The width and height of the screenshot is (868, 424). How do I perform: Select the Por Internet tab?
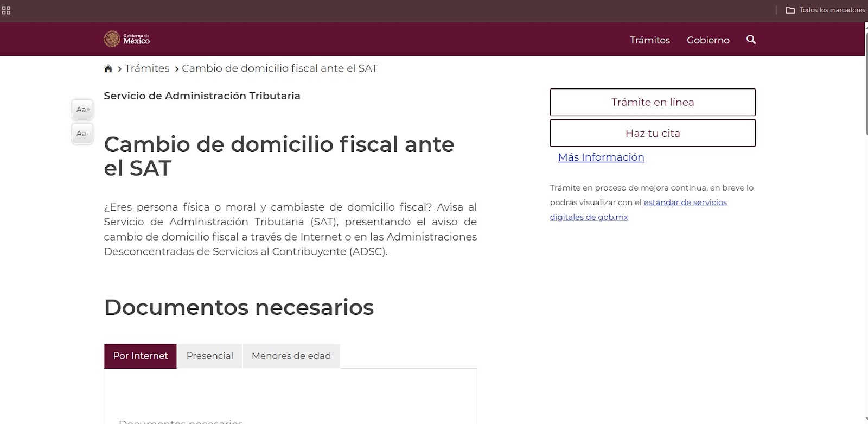pos(141,356)
